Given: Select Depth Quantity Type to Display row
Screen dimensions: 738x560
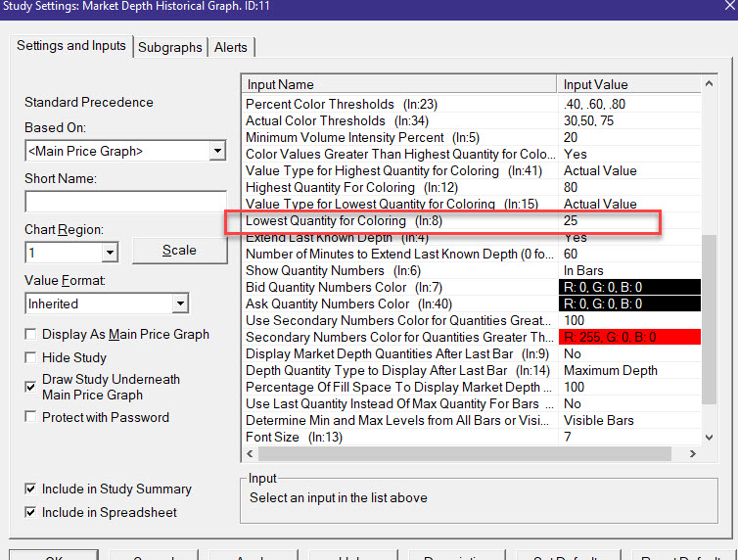Looking at the screenshot, I should [472, 370].
